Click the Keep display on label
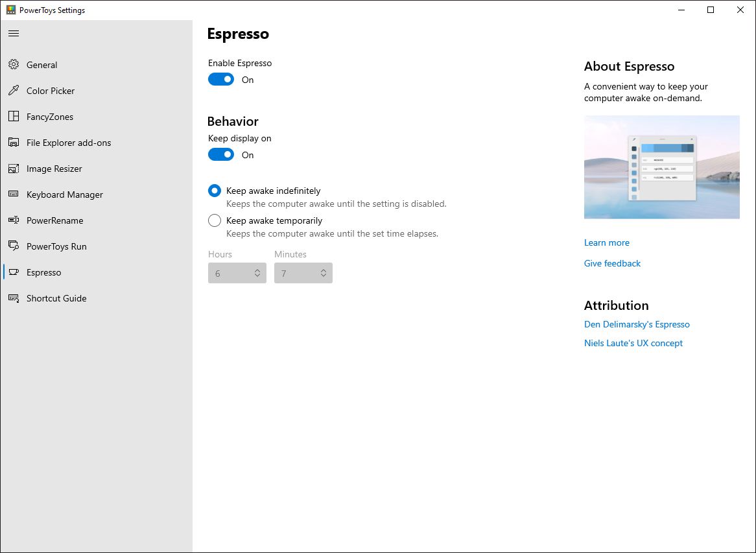 coord(240,138)
